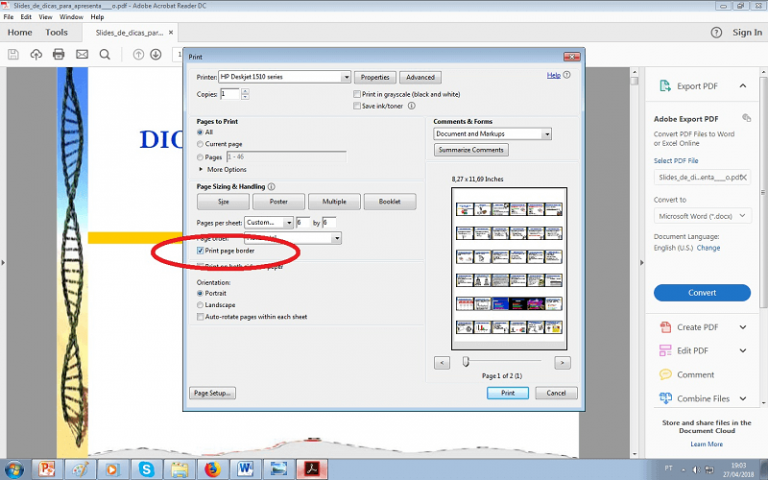Click the email envelope icon in toolbar
Image resolution: width=768 pixels, height=480 pixels.
82,54
